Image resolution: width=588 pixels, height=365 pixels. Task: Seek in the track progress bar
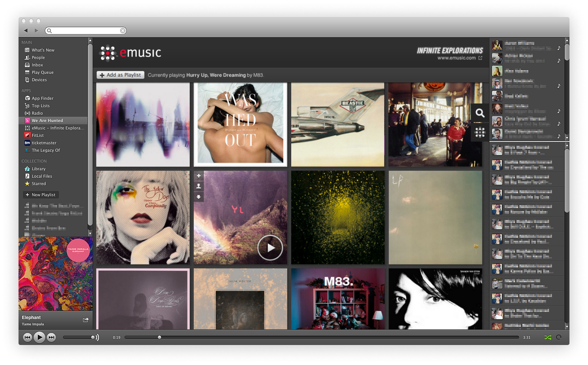pyautogui.click(x=322, y=337)
